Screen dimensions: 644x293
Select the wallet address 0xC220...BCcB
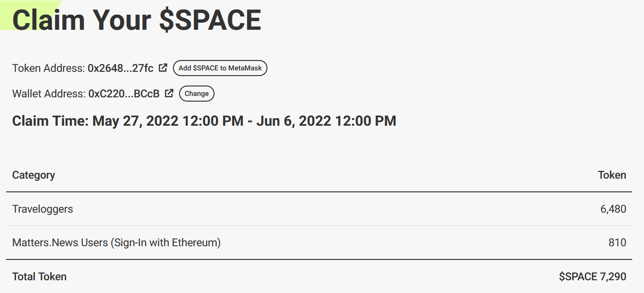(x=124, y=94)
